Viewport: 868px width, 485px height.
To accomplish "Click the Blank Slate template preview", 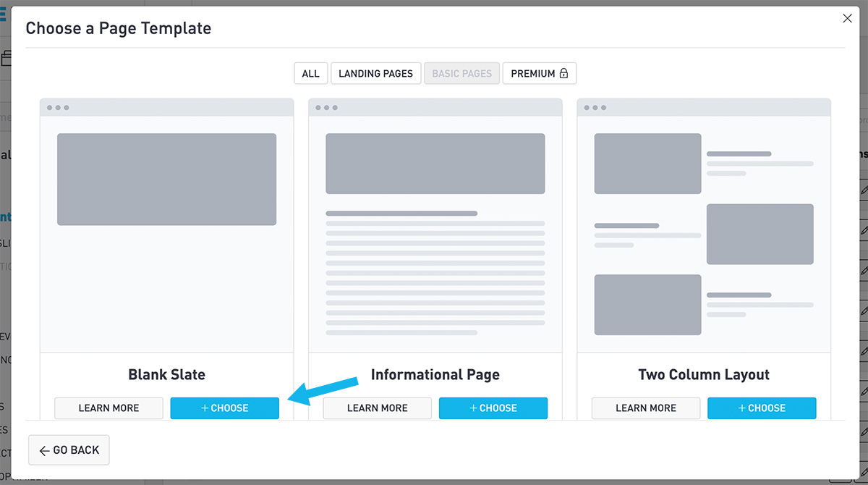I will point(166,232).
